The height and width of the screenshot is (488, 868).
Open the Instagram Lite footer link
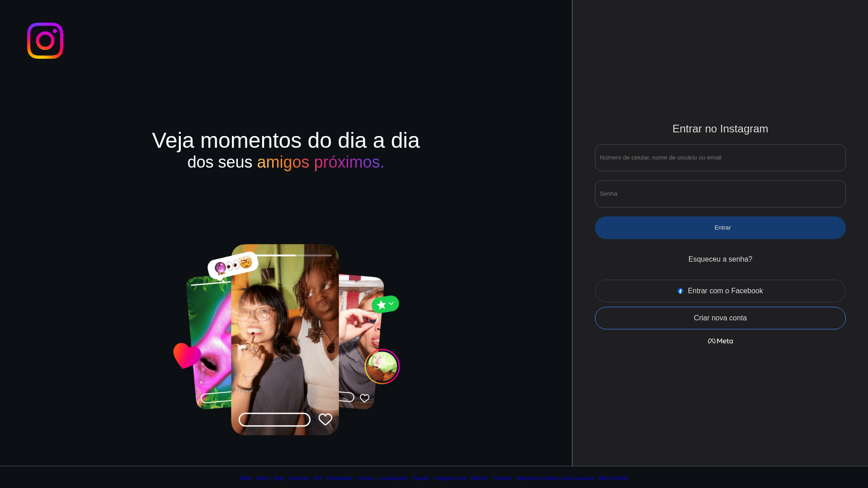450,478
